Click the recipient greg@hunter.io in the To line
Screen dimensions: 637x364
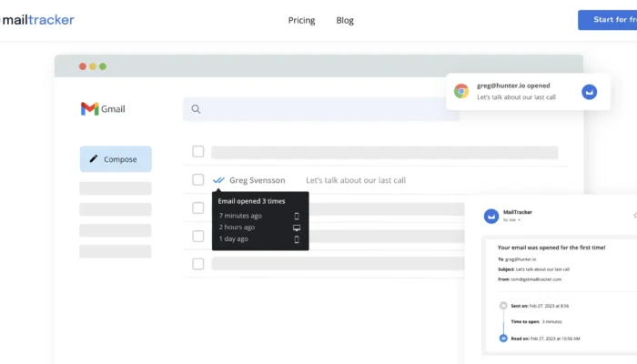point(521,259)
